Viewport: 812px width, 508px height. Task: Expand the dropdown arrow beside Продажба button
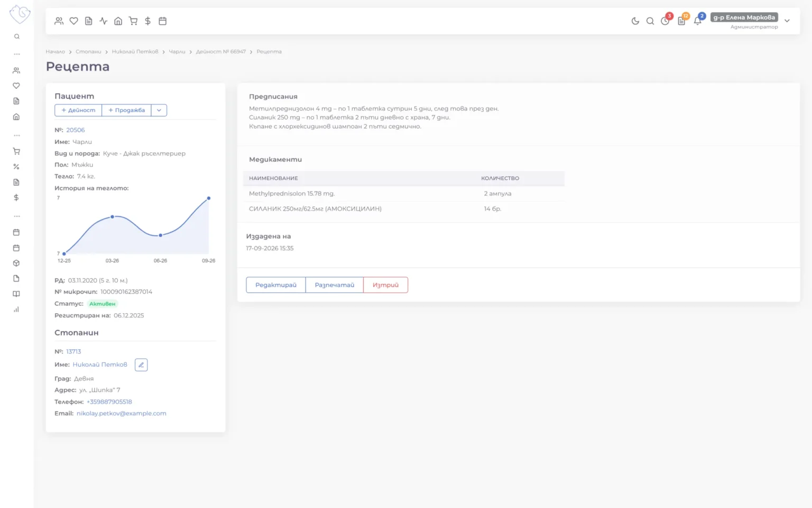pyautogui.click(x=159, y=110)
